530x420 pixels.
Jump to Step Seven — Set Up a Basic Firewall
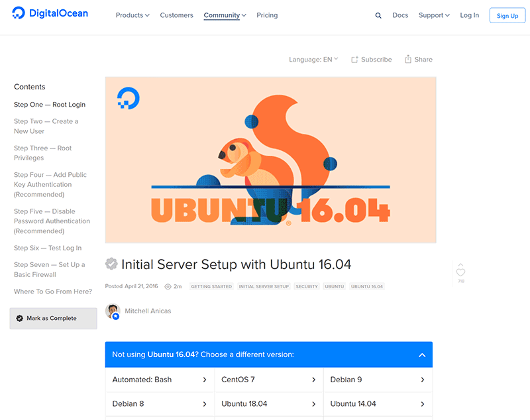point(49,270)
